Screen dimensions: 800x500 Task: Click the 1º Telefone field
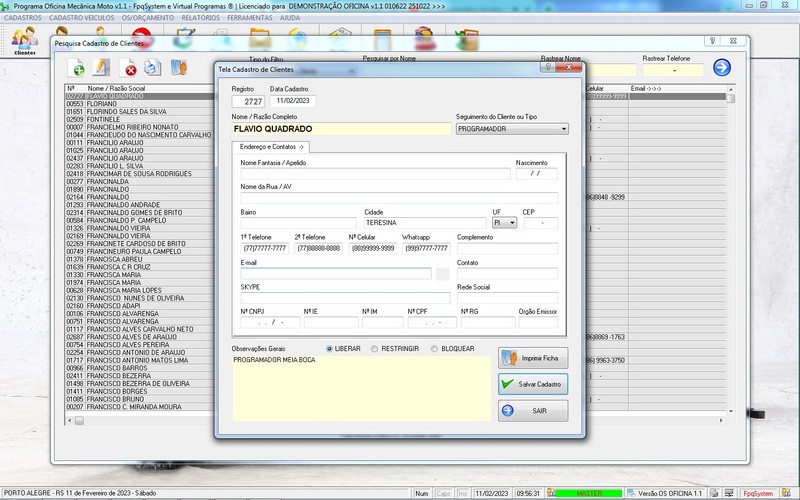pos(264,248)
